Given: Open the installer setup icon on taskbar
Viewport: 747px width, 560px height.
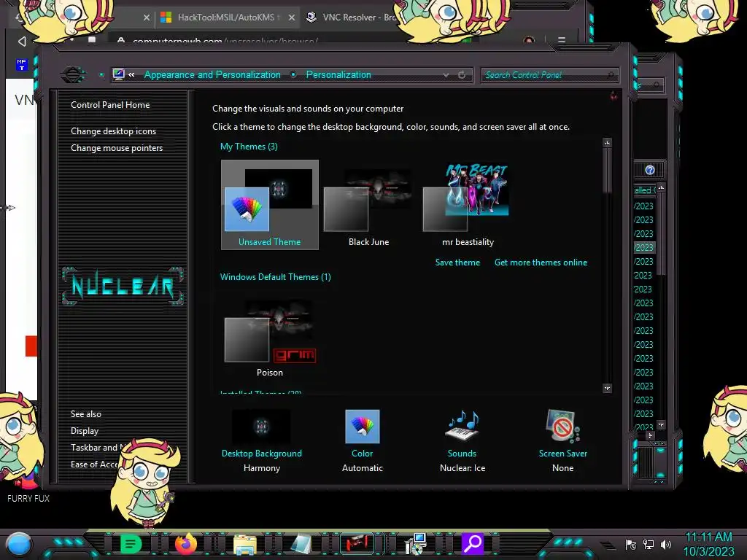Looking at the screenshot, I should [x=415, y=544].
